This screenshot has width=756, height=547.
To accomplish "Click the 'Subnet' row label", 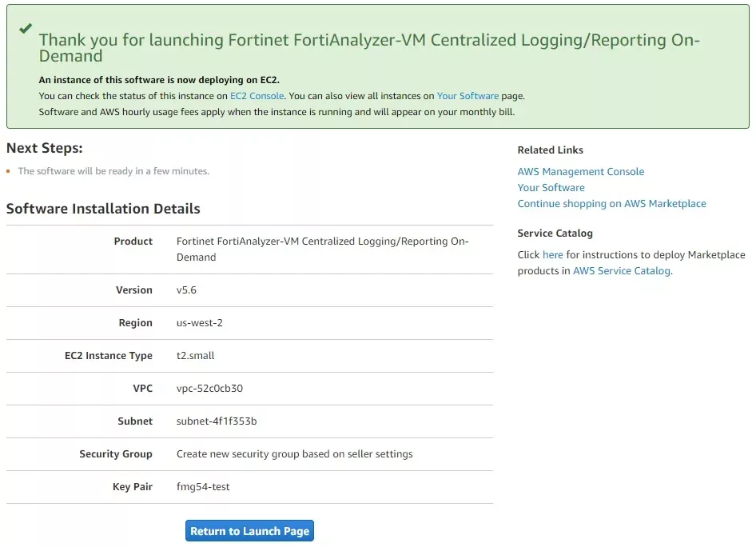I will [135, 421].
